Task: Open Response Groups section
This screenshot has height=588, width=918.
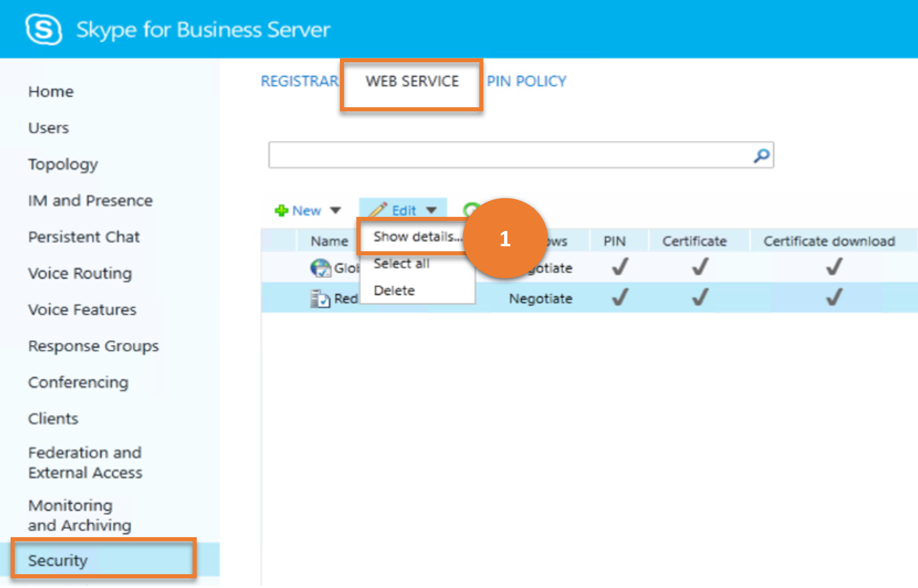Action: [x=94, y=347]
